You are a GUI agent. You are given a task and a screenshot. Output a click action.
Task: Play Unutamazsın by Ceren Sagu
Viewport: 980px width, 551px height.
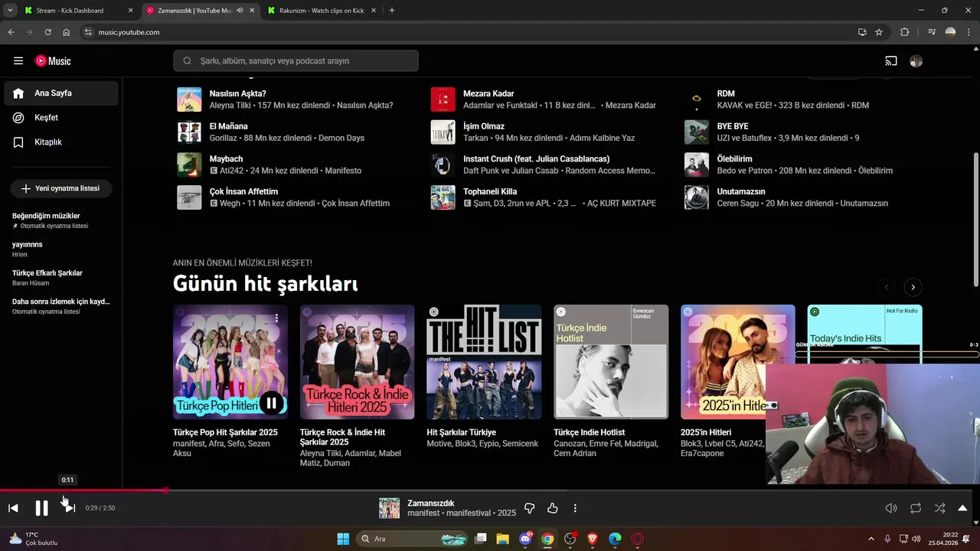pyautogui.click(x=697, y=197)
